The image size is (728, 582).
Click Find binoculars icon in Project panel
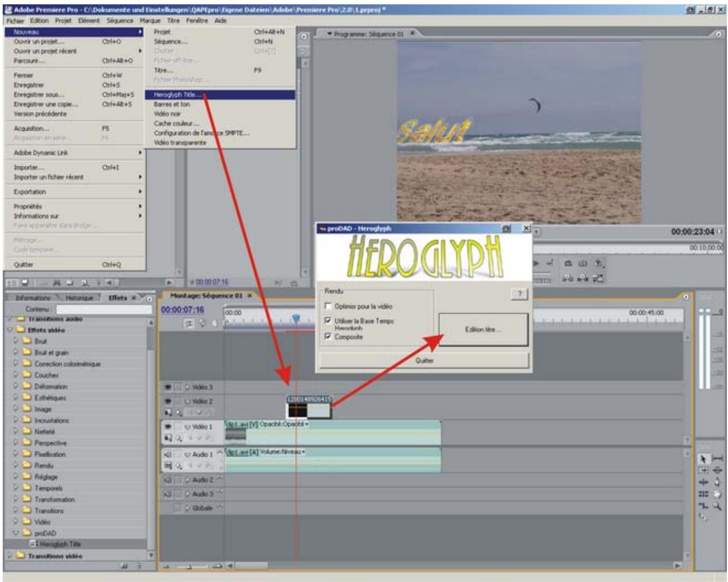(57, 283)
